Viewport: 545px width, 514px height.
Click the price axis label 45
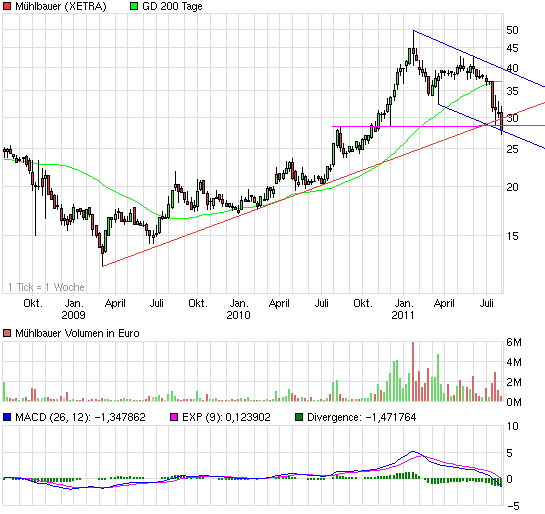coord(512,48)
